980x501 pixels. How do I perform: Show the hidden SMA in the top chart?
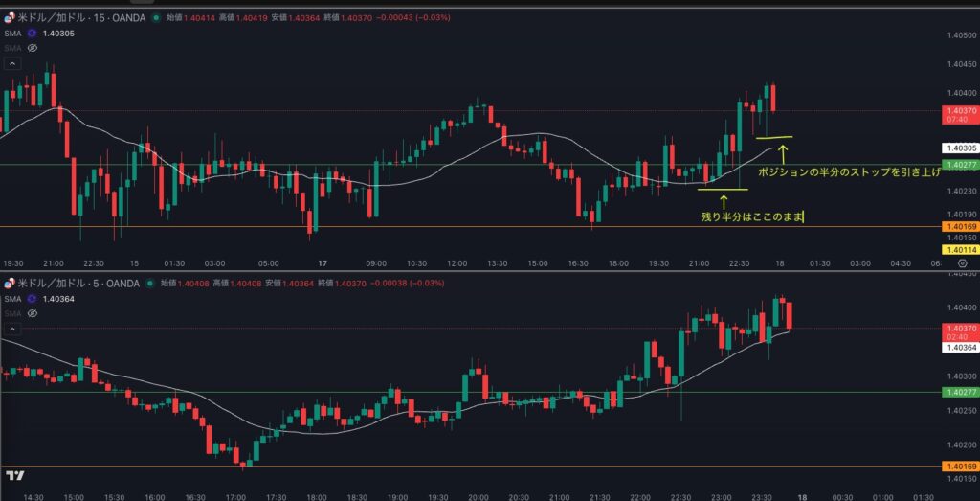[x=32, y=47]
